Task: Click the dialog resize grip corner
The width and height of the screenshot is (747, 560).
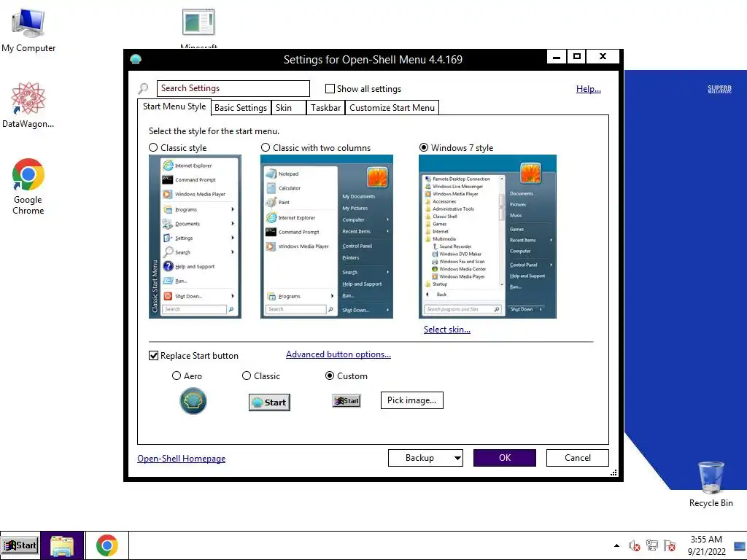Action: pyautogui.click(x=614, y=472)
